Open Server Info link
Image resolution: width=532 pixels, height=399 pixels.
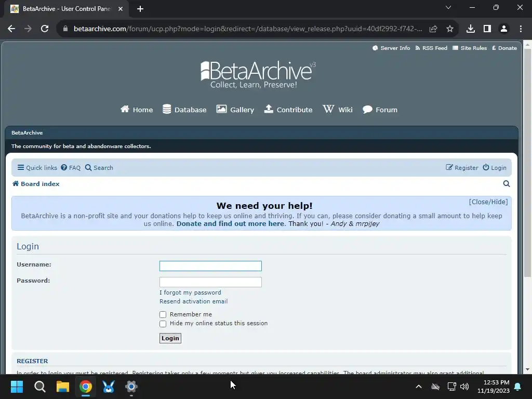(391, 48)
